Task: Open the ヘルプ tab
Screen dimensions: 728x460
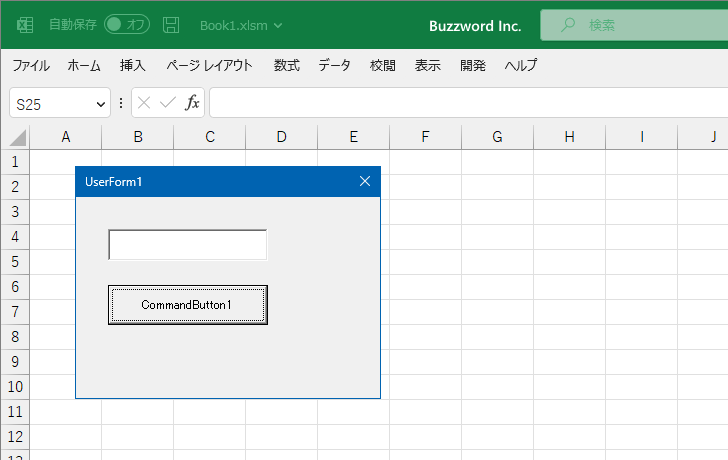Action: point(520,65)
